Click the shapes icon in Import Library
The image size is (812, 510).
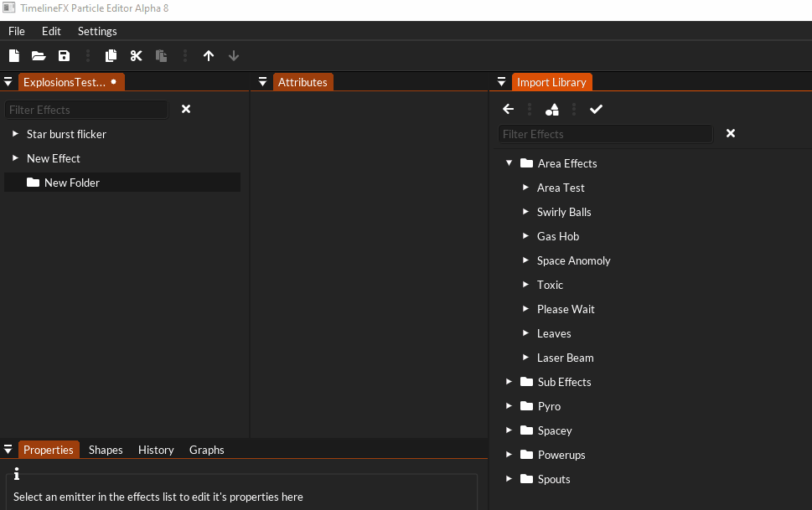click(551, 110)
